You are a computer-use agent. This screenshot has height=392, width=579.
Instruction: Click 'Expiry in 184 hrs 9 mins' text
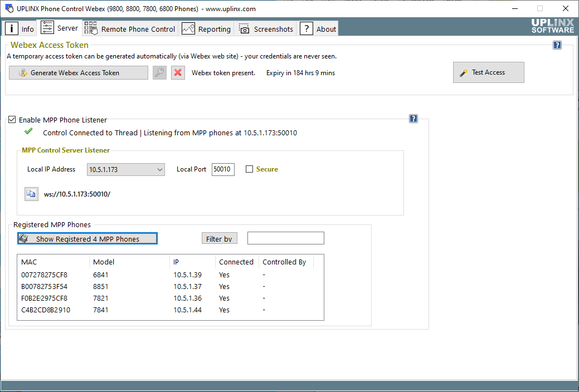(x=300, y=73)
